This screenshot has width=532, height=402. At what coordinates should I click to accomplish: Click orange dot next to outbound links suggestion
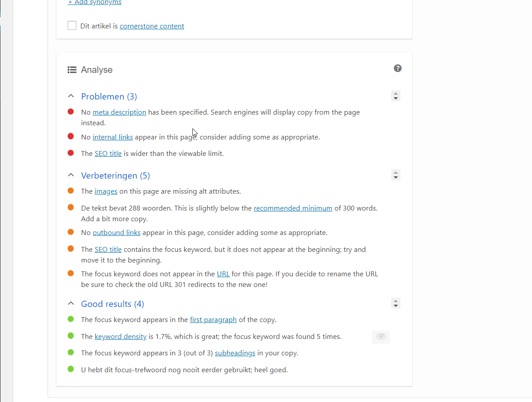click(71, 232)
